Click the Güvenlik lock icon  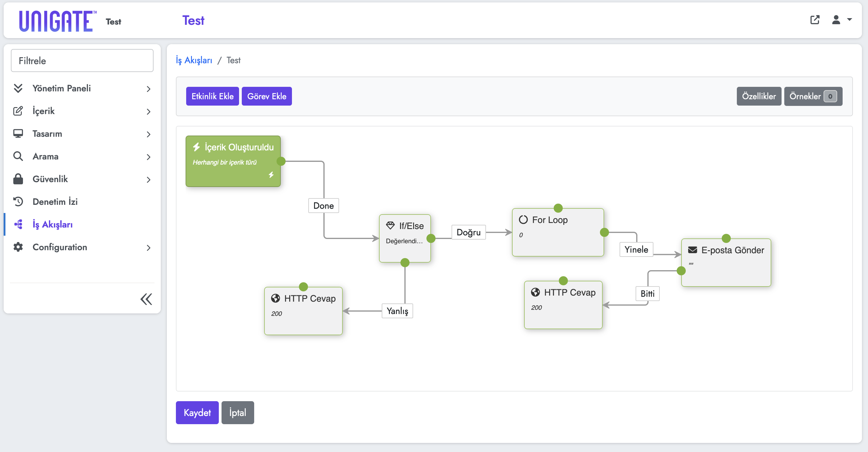tap(18, 179)
